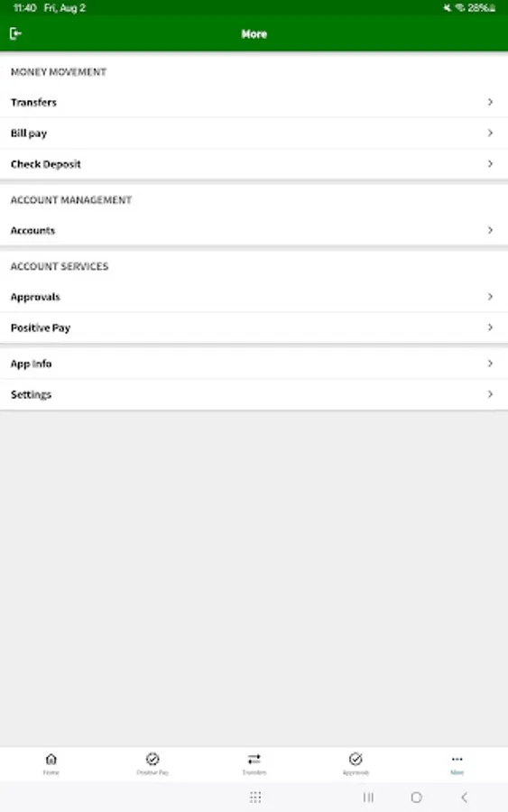Screen dimensions: 508x812
Task: Open Settings entry
Action: (x=254, y=394)
